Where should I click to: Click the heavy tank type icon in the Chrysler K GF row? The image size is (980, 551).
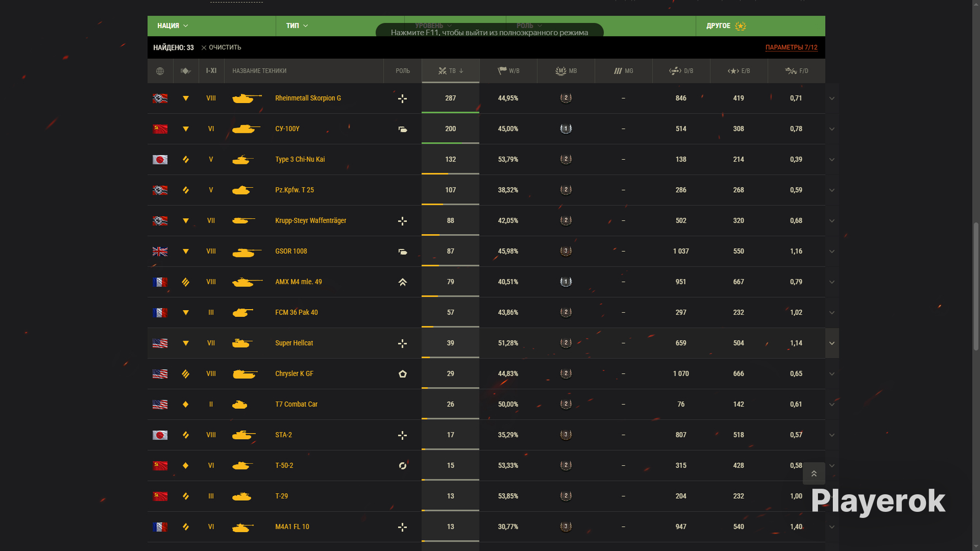(186, 374)
